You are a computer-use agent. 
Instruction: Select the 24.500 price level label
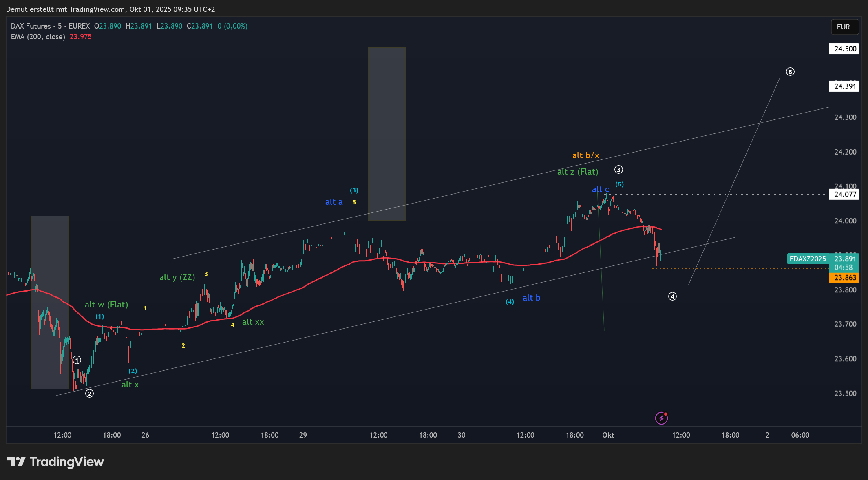click(845, 49)
